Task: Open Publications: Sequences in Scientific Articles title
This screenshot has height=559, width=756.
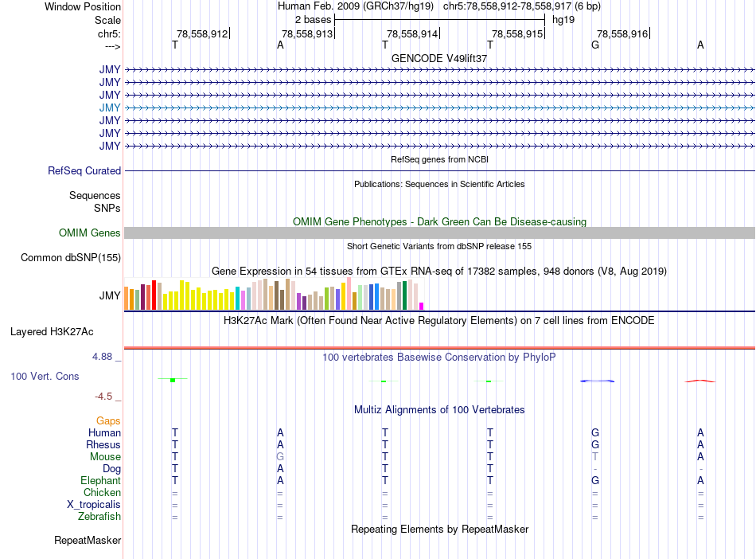Action: coord(439,184)
